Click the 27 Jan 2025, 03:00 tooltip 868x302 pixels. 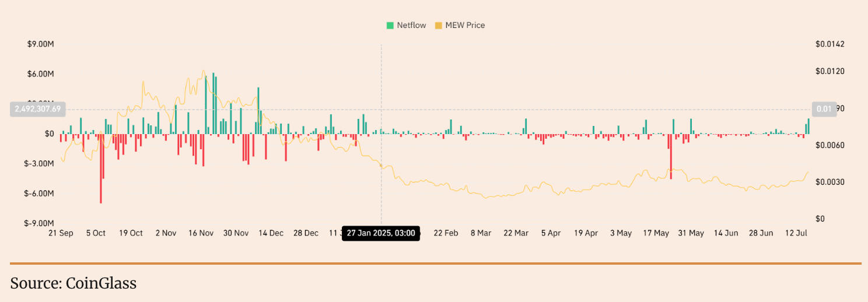pyautogui.click(x=381, y=233)
